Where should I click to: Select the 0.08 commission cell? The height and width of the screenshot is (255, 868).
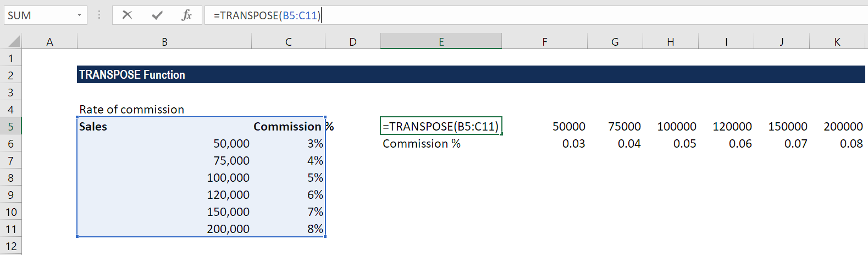(x=837, y=143)
